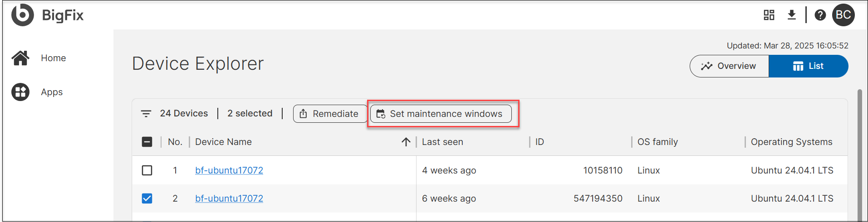Toggle the select-all header checkbox
This screenshot has width=868, height=222.
pyautogui.click(x=147, y=142)
